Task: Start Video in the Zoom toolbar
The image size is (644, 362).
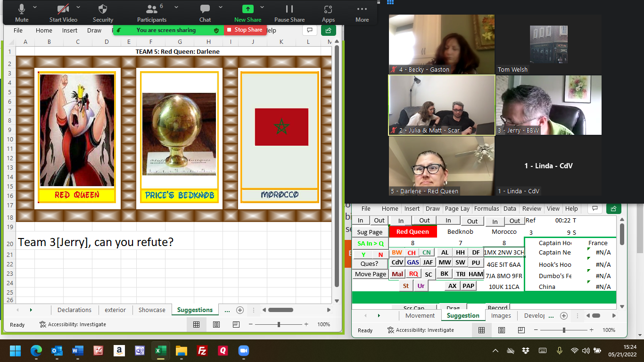Action: point(63,13)
